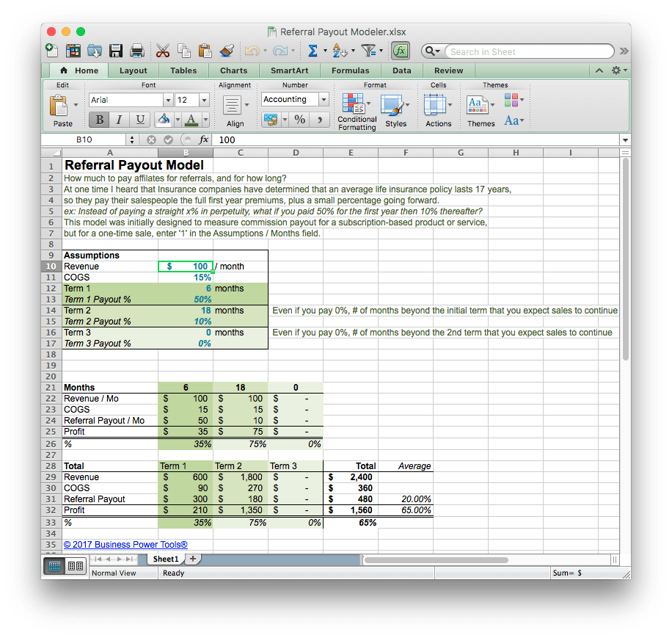Image resolution: width=672 pixels, height=638 pixels.
Task: Apply font color with the A
Action: coord(191,120)
